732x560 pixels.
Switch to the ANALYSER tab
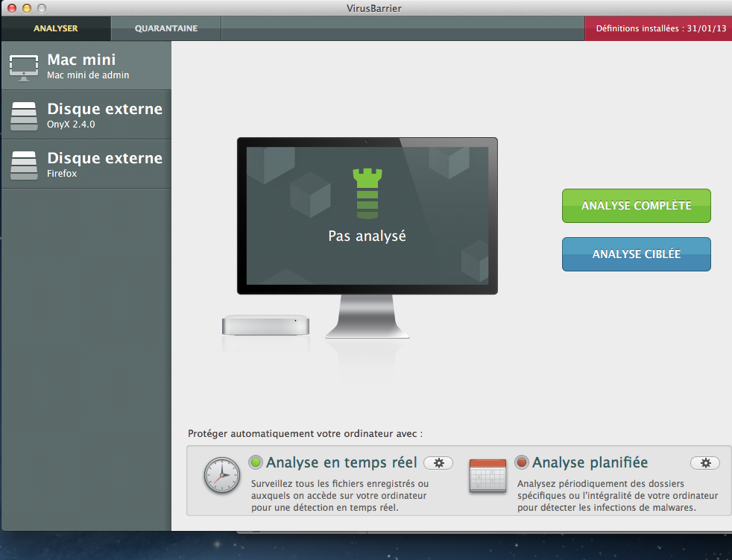[x=56, y=28]
